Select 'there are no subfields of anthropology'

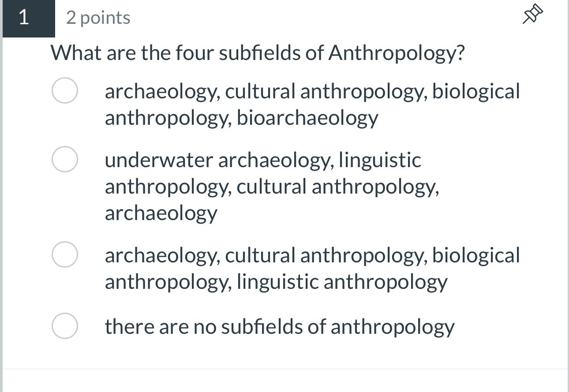[64, 326]
